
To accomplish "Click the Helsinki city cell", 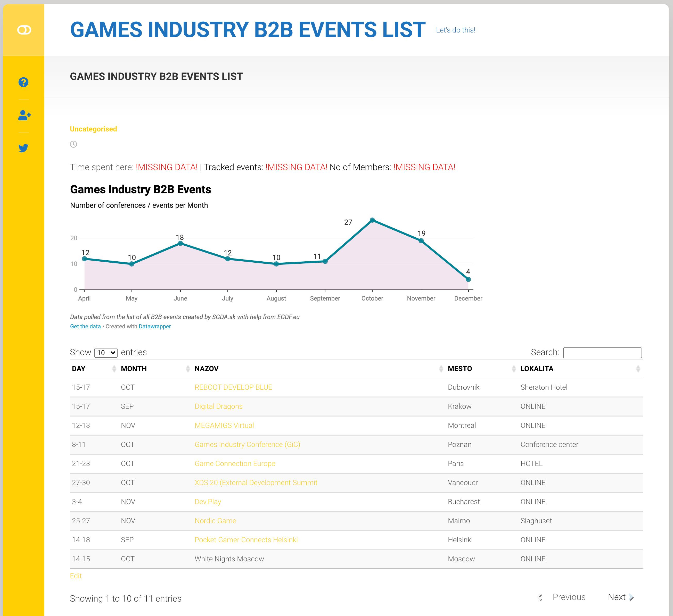I will pos(460,540).
